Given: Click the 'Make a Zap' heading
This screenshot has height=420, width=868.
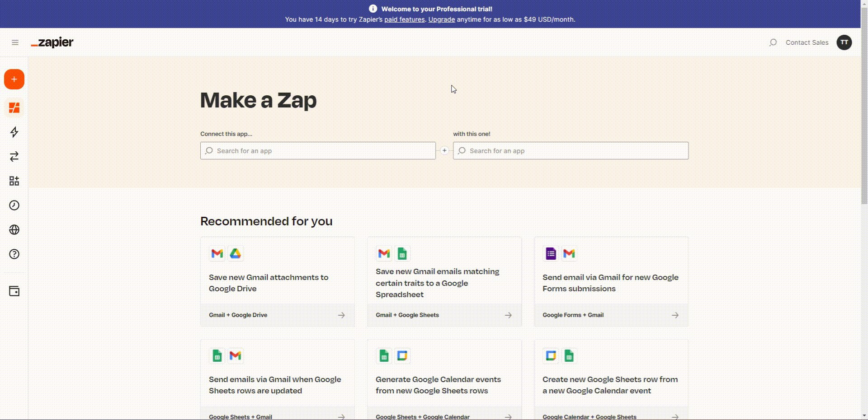Looking at the screenshot, I should (x=258, y=100).
